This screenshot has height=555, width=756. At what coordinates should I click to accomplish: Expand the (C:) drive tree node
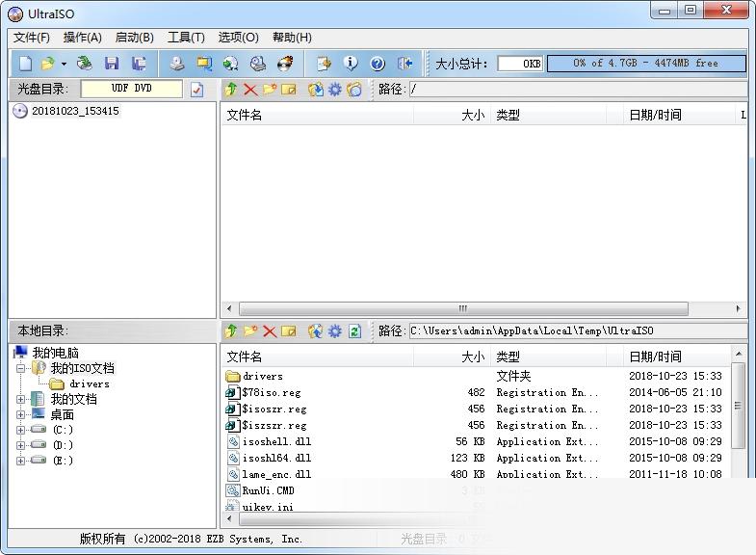(21, 430)
